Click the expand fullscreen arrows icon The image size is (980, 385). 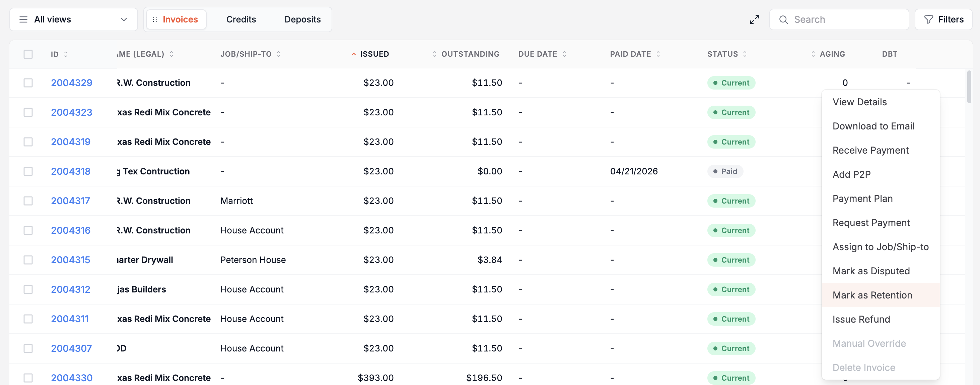[754, 19]
